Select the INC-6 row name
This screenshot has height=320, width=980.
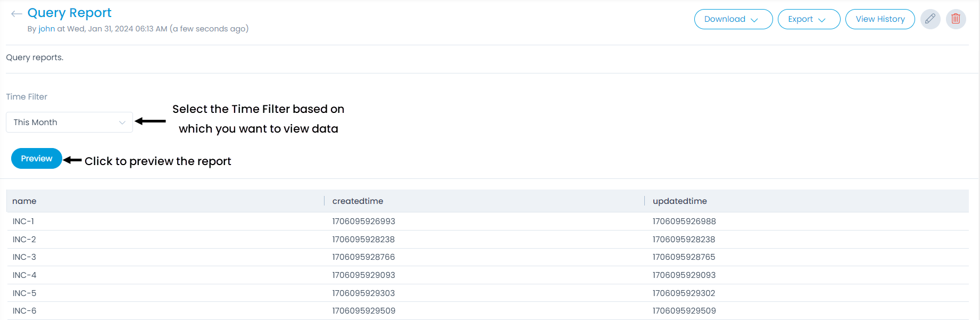pos(24,311)
